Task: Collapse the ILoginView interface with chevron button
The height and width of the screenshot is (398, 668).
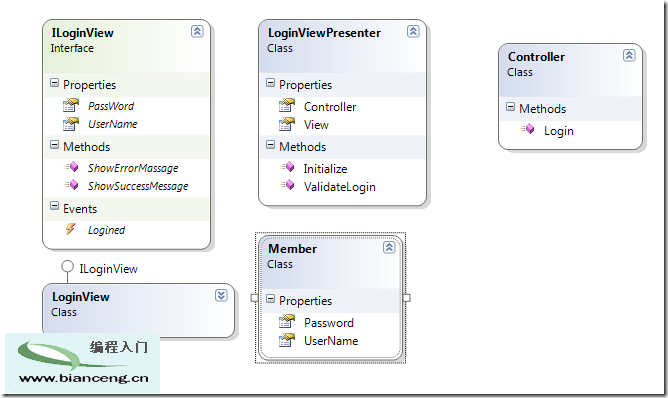Action: (197, 32)
